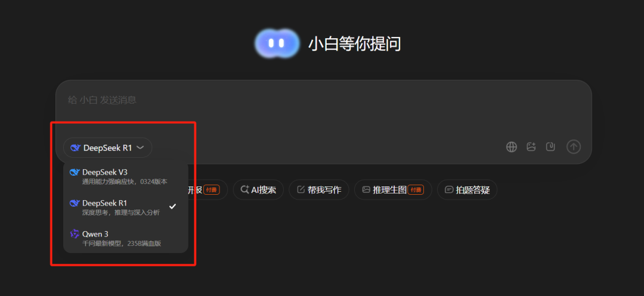Click the send arrow button

pyautogui.click(x=574, y=147)
